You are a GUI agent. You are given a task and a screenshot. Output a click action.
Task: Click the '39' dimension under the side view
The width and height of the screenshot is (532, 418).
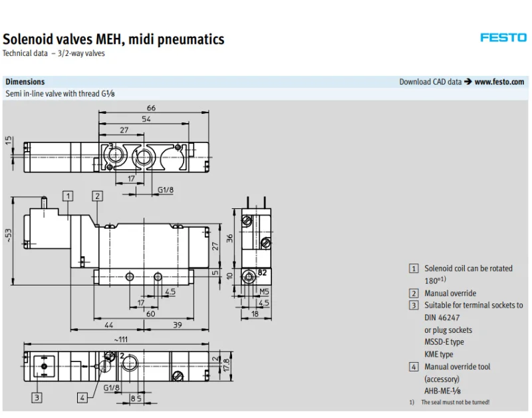pyautogui.click(x=178, y=325)
